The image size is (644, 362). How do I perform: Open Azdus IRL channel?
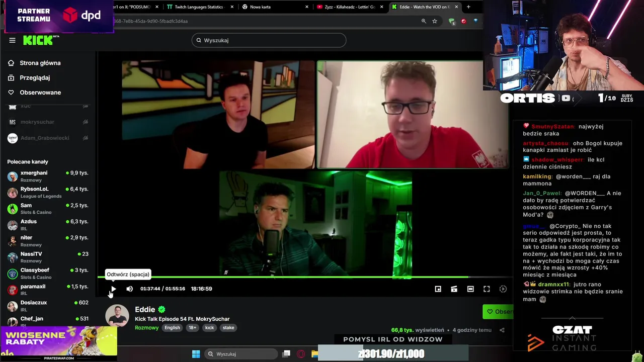point(48,225)
